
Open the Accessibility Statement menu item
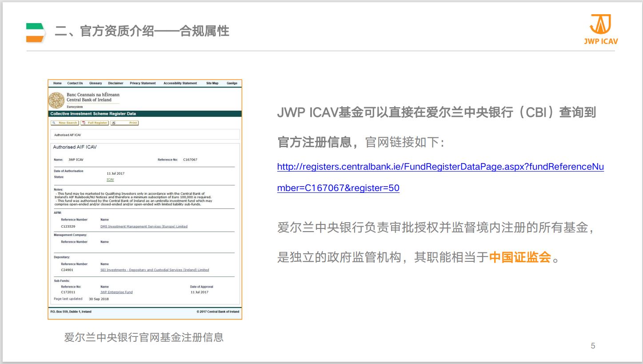[180, 83]
